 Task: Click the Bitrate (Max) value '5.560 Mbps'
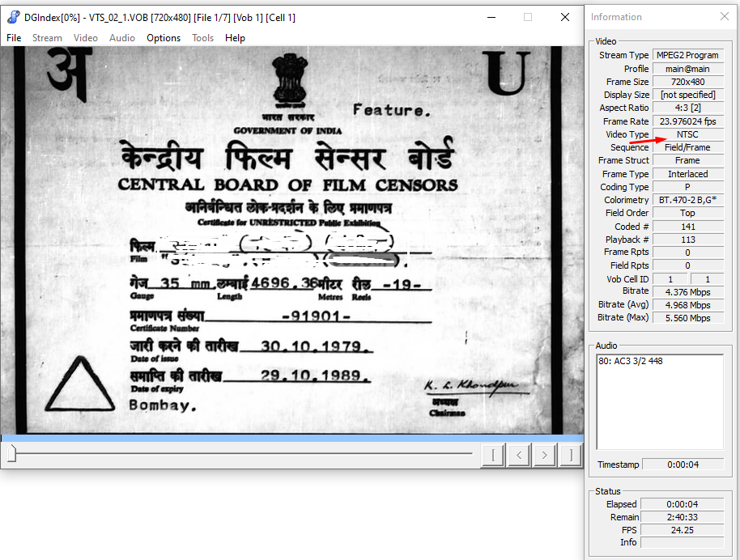[x=687, y=319]
